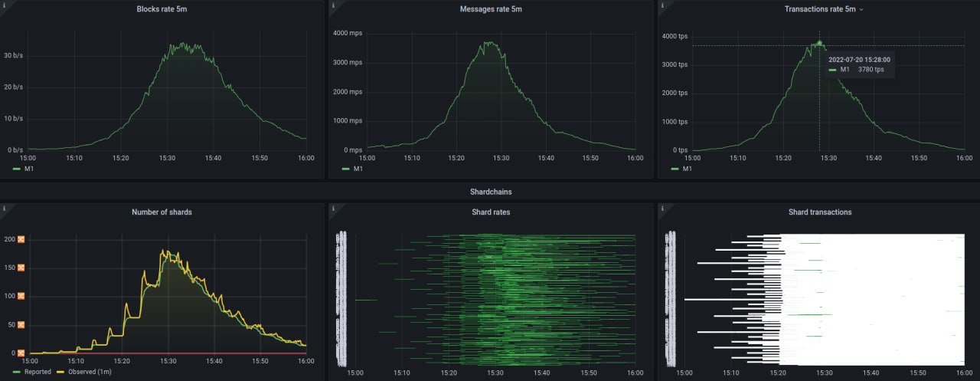Open the Shard transactions panel title menu
The width and height of the screenshot is (980, 381).
(x=819, y=212)
